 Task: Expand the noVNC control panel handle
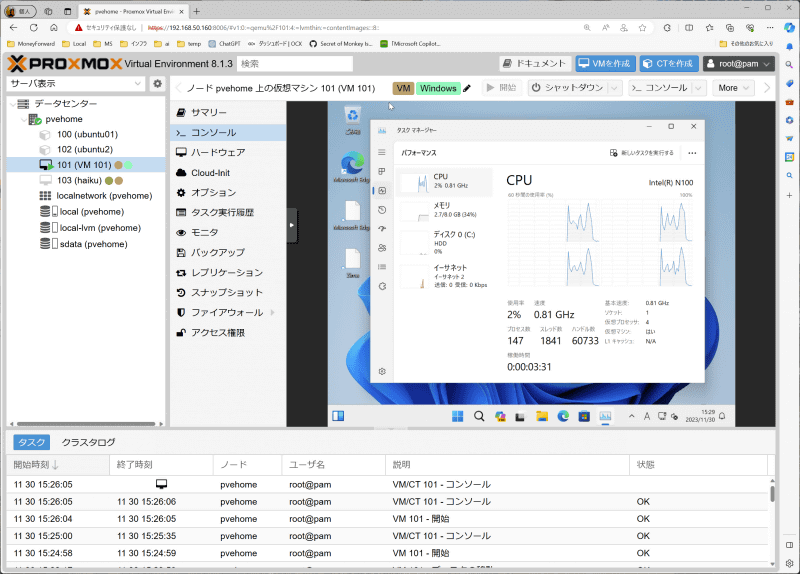(x=291, y=225)
